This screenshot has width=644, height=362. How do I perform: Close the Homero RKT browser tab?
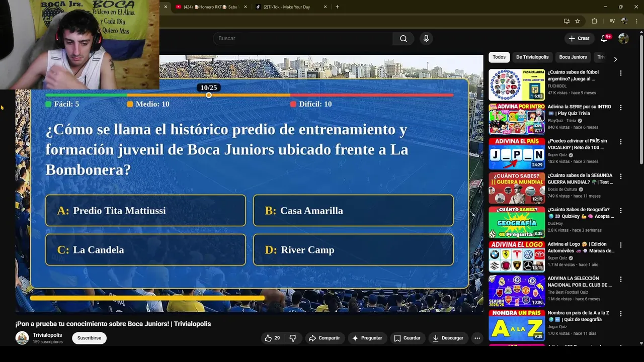click(246, 7)
